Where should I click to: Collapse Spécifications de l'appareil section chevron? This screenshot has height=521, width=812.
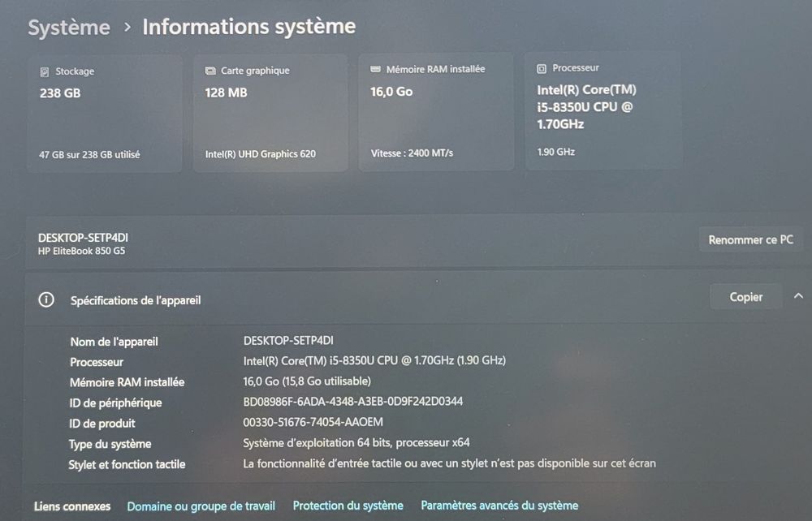pos(798,296)
